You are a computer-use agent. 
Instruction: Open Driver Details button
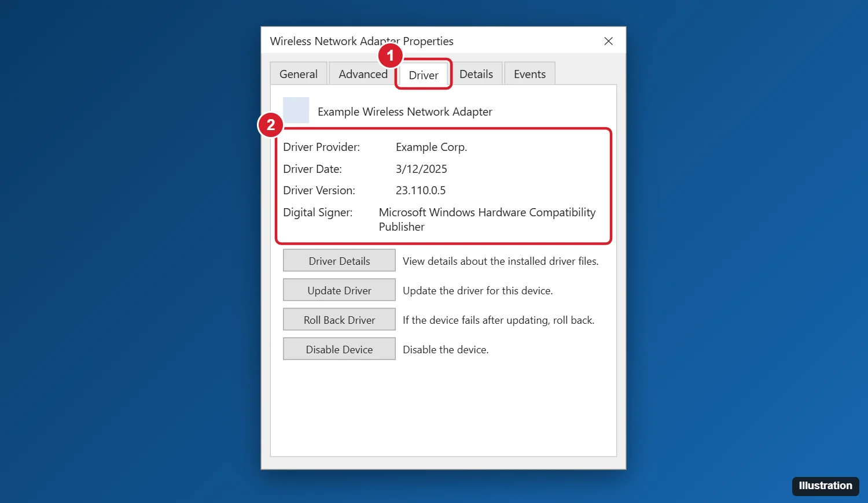[x=339, y=261]
